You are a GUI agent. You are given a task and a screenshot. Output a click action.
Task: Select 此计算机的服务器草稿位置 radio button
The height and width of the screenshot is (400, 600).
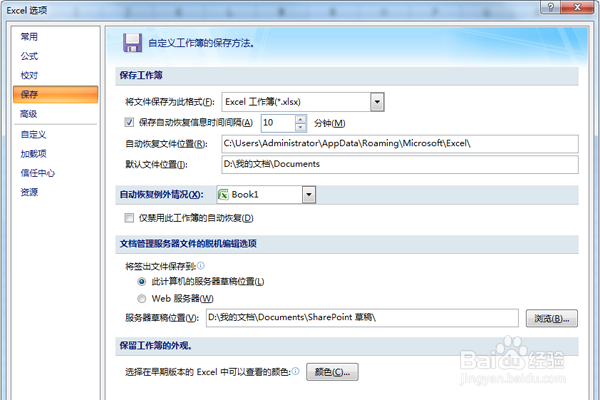[142, 282]
